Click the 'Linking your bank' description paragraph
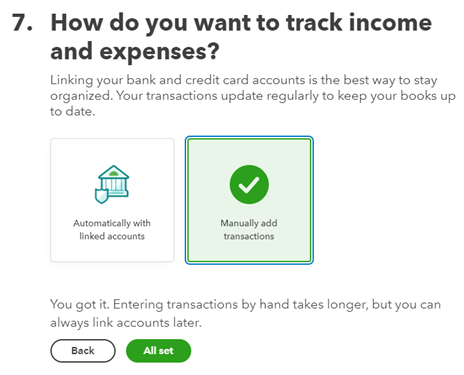464x375 pixels. (x=253, y=96)
